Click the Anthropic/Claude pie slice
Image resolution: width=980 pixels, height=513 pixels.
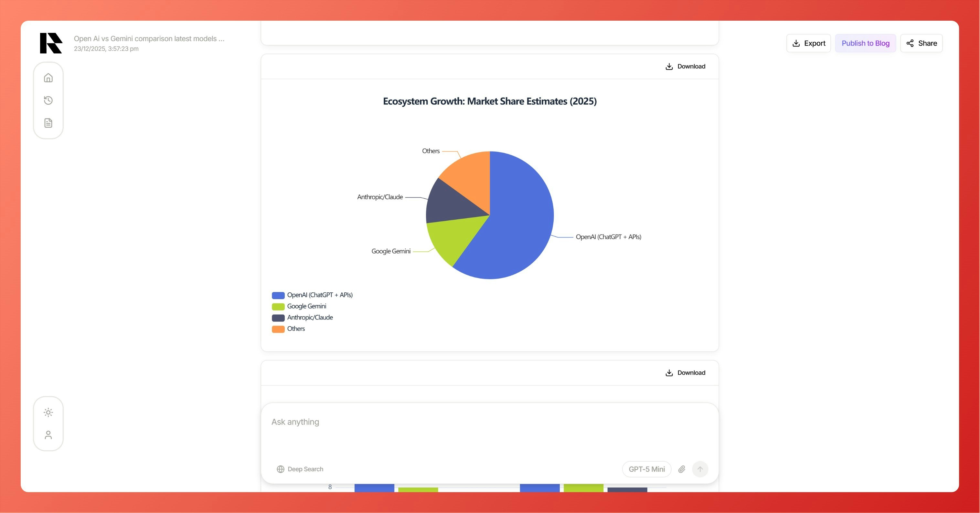pos(449,204)
